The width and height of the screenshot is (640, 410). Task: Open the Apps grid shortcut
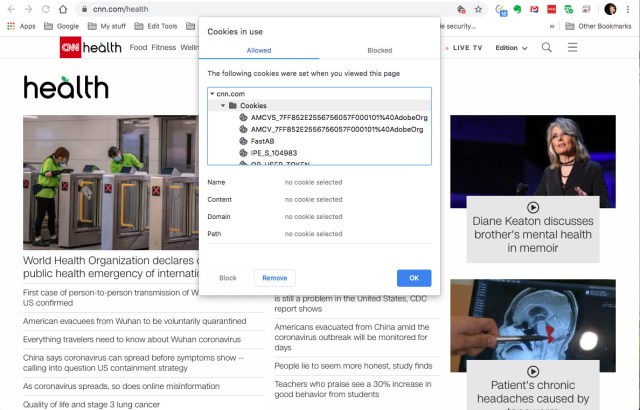22,26
